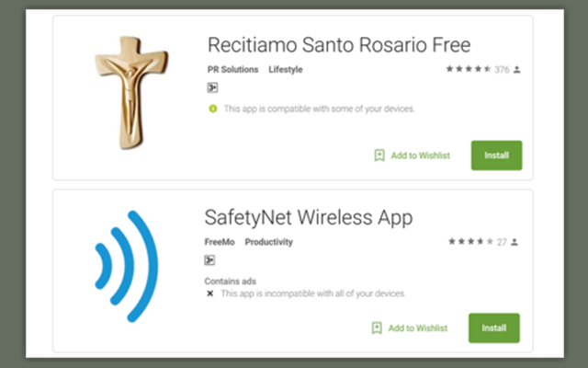Click the wishlist bookmark icon for SafetyNet
Screen dimensions: 588x368
pyautogui.click(x=377, y=328)
